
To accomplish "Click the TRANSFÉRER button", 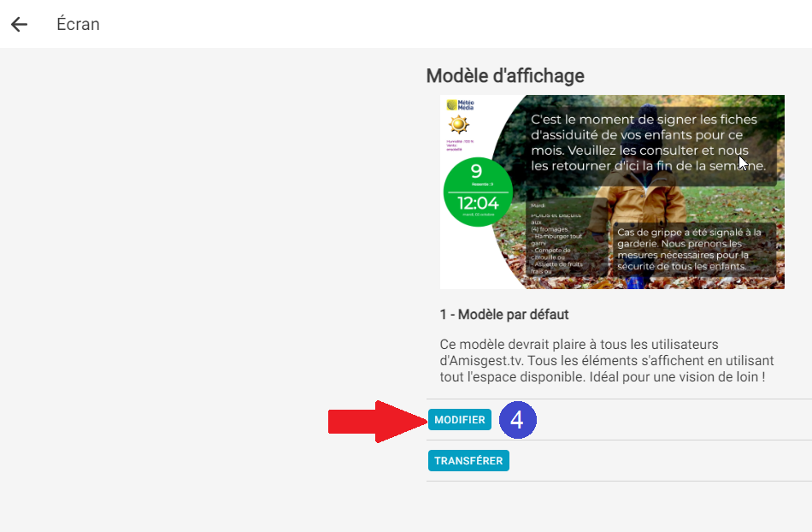I will click(468, 460).
